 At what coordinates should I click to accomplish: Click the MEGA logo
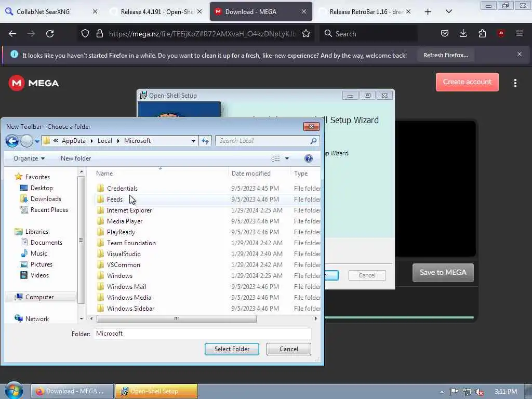click(34, 83)
